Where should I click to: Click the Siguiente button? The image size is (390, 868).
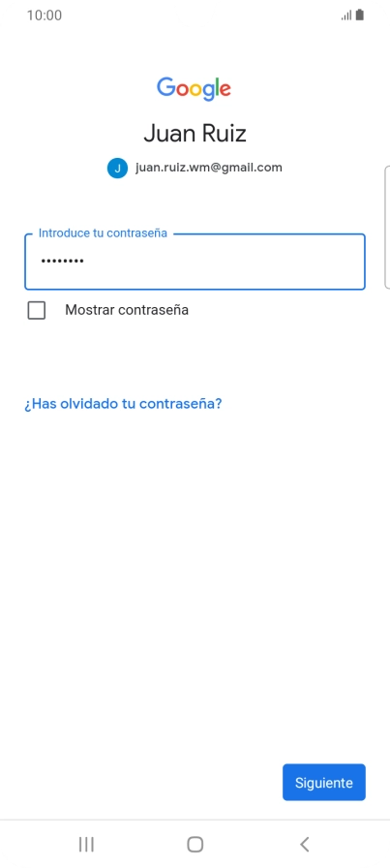[x=324, y=782]
